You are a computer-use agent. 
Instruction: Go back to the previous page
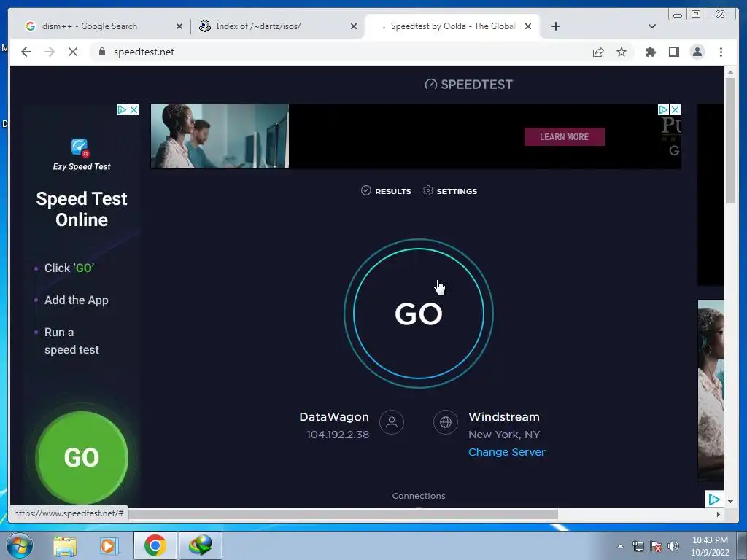point(26,52)
